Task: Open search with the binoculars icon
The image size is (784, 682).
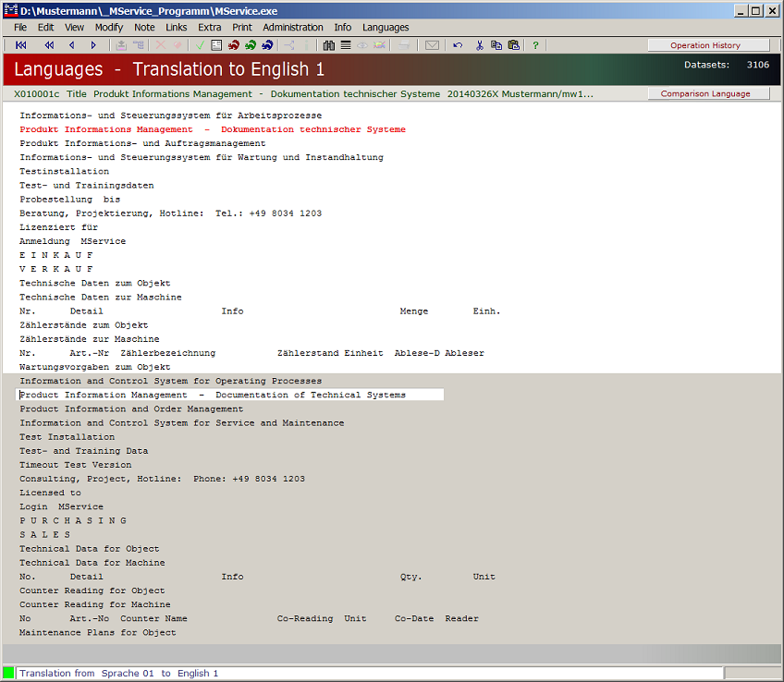Action: (x=329, y=45)
